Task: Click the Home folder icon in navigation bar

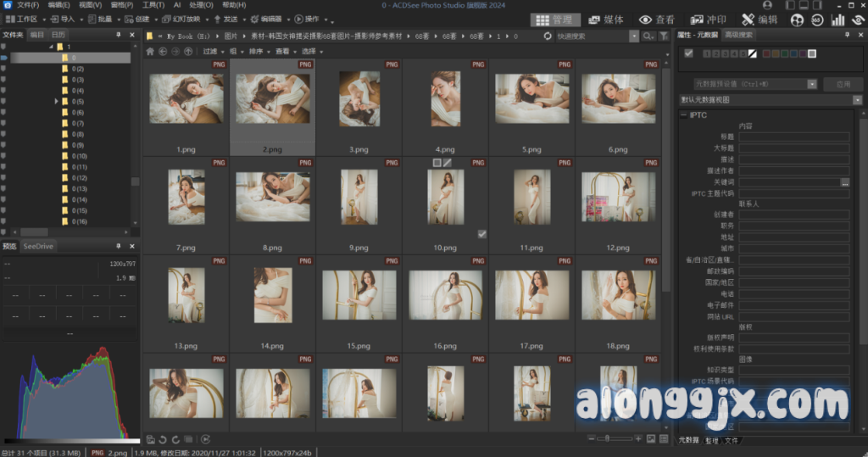Action: click(151, 52)
